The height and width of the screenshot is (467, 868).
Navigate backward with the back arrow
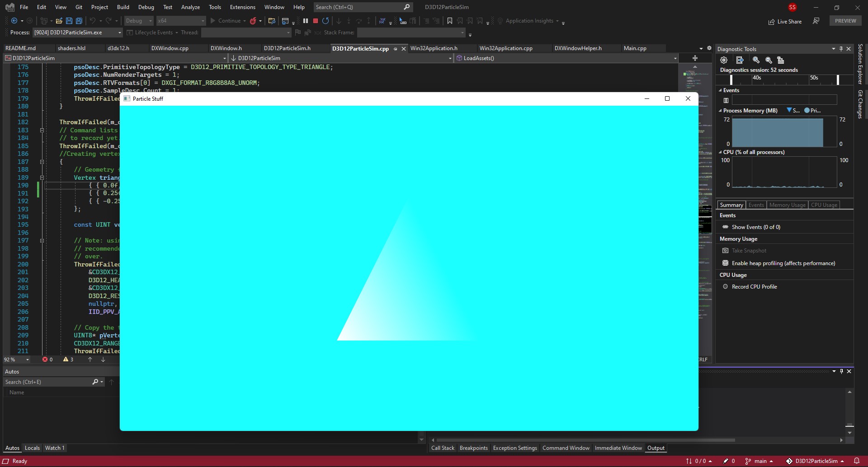pos(14,21)
